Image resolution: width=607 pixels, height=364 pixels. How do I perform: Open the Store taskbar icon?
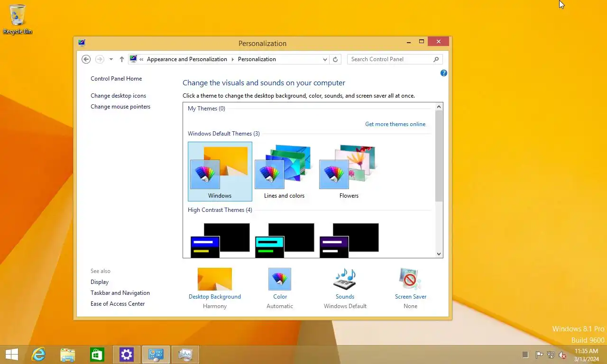click(x=97, y=355)
